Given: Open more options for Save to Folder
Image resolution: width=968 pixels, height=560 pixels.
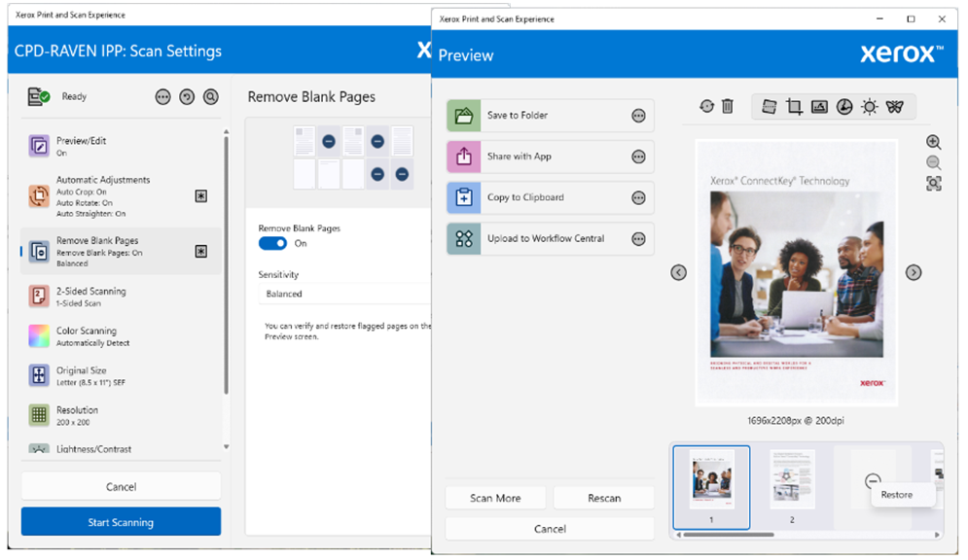Looking at the screenshot, I should [638, 116].
